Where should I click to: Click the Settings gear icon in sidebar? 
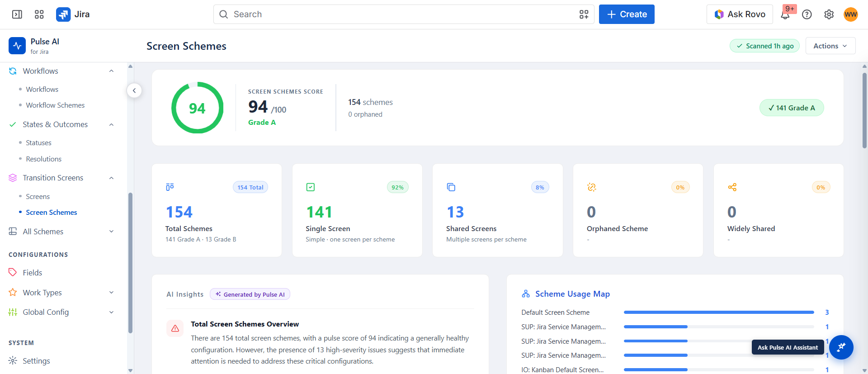13,360
